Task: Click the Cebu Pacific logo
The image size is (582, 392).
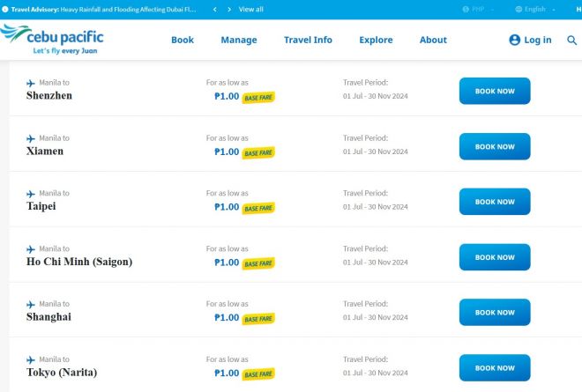Action: click(52, 40)
